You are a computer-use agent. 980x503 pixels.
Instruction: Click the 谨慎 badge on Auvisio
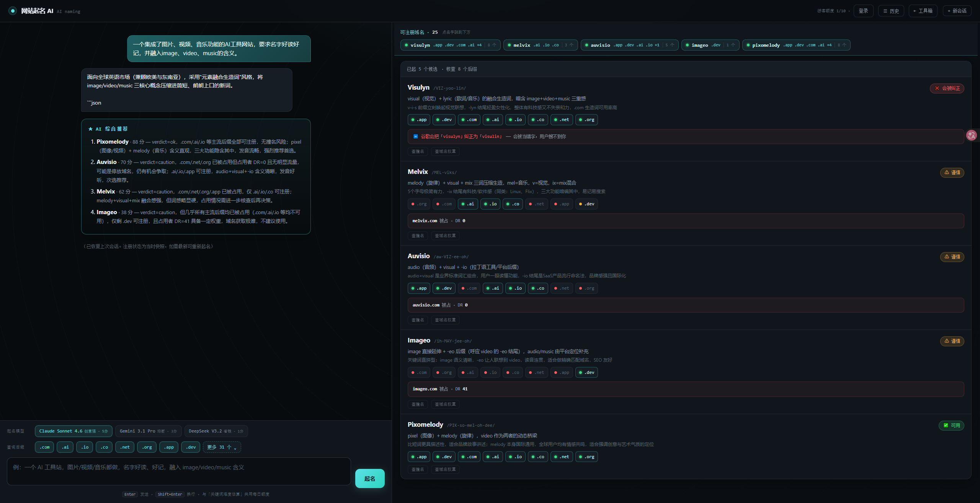(952, 257)
